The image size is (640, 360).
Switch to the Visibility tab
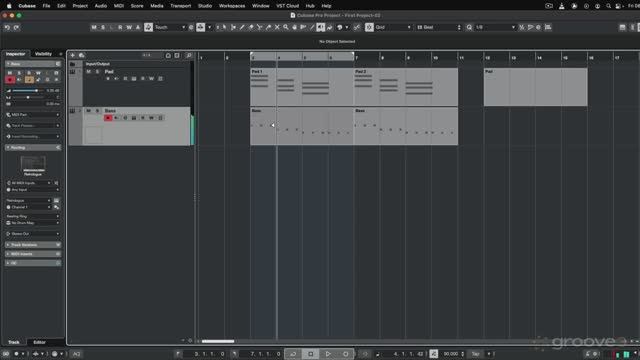tap(43, 54)
